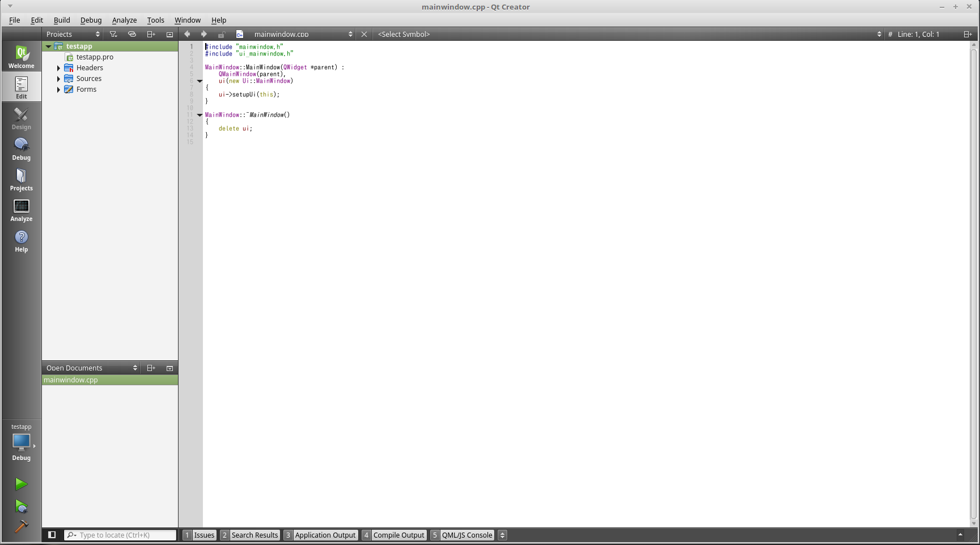
Task: Click the up arrow at bottom-right status bar
Action: click(960, 535)
